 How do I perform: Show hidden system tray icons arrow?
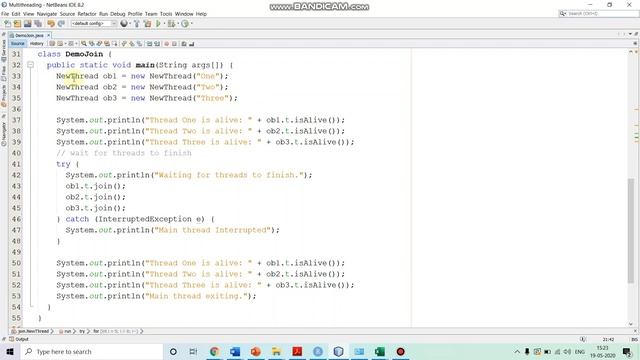pyautogui.click(x=517, y=351)
